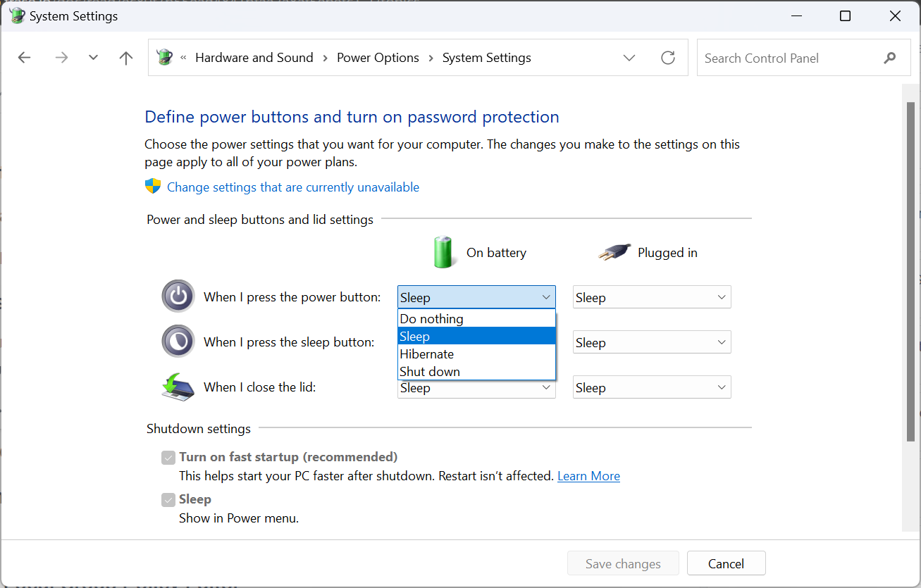Image resolution: width=921 pixels, height=588 pixels.
Task: Open the Learn More link about fast startup
Action: pos(588,476)
